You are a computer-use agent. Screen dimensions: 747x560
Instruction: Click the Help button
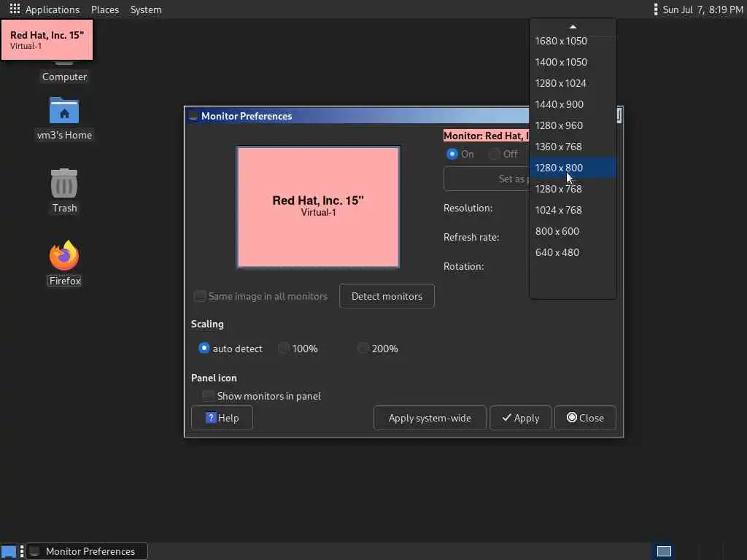(x=222, y=418)
